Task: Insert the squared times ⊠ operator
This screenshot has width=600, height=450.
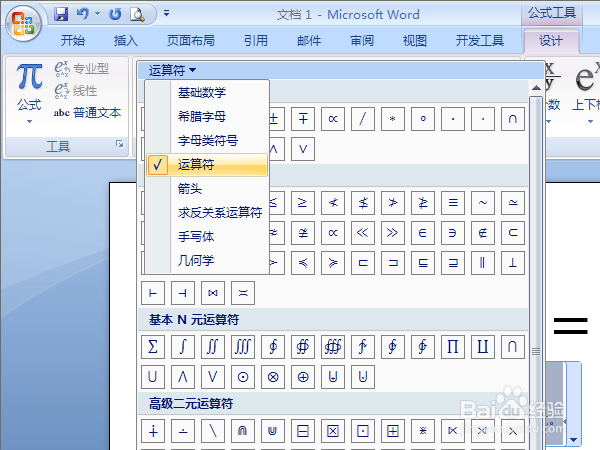Action: pyautogui.click(x=333, y=431)
